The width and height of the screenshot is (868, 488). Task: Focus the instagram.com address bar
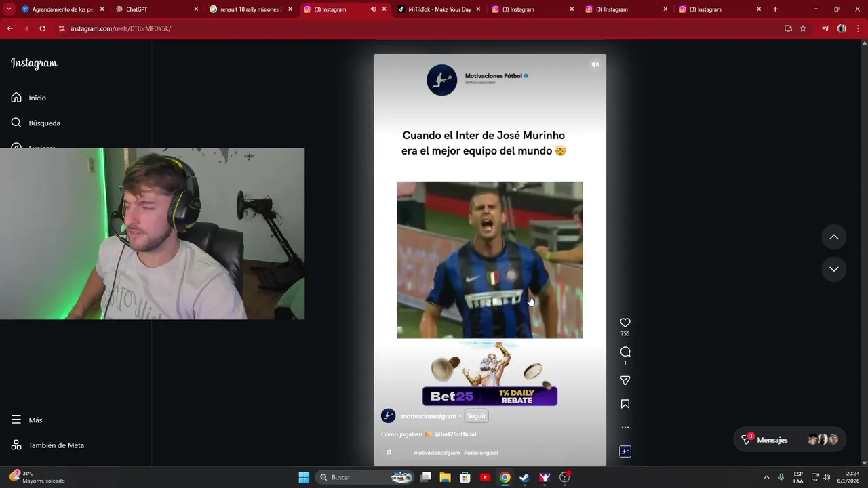click(420, 28)
